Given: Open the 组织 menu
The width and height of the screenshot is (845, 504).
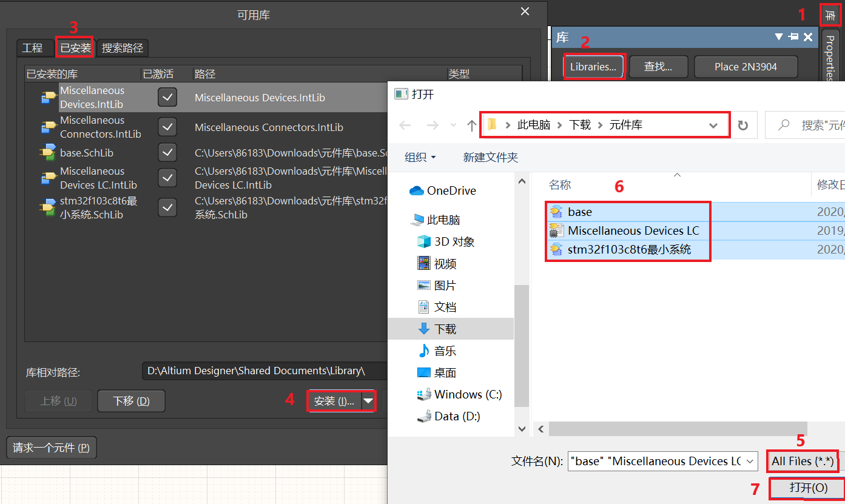Looking at the screenshot, I should pos(420,157).
